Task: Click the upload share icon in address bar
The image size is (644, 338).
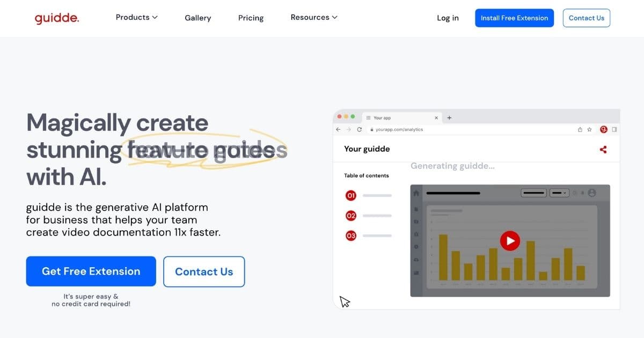Action: click(580, 129)
